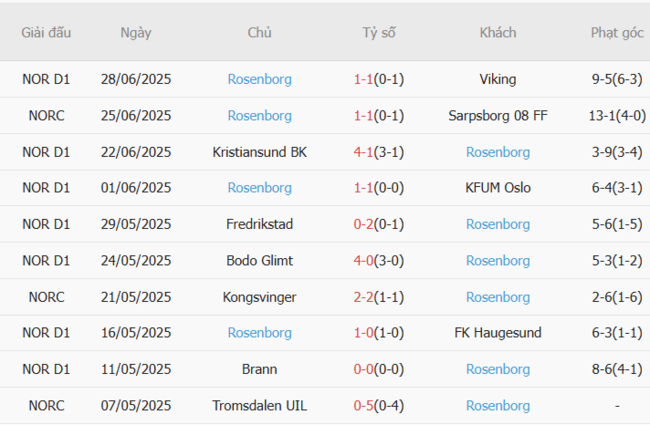Click the Brann home team
The height and width of the screenshot is (425, 650).
point(260,369)
